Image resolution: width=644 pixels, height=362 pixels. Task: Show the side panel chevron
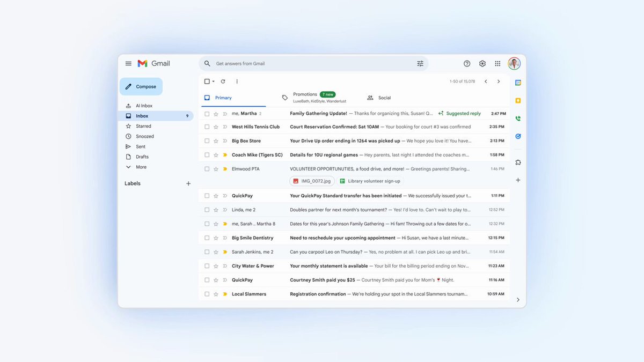click(x=518, y=300)
